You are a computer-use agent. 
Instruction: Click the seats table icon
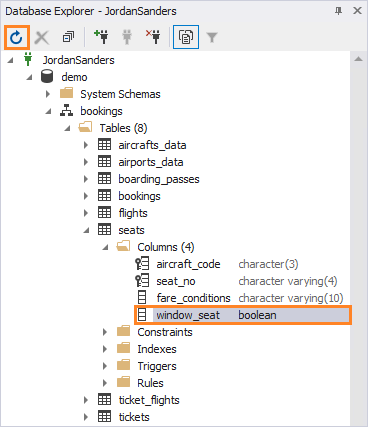pos(104,230)
